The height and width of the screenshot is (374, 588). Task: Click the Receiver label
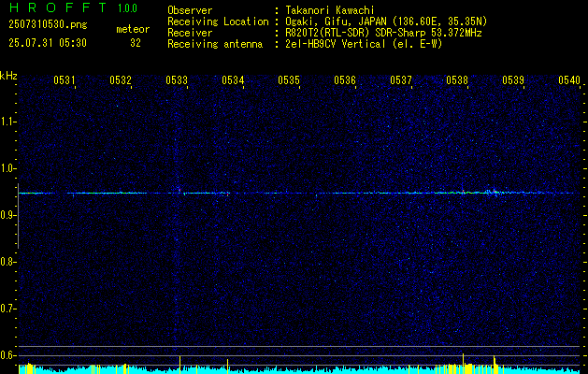[190, 33]
